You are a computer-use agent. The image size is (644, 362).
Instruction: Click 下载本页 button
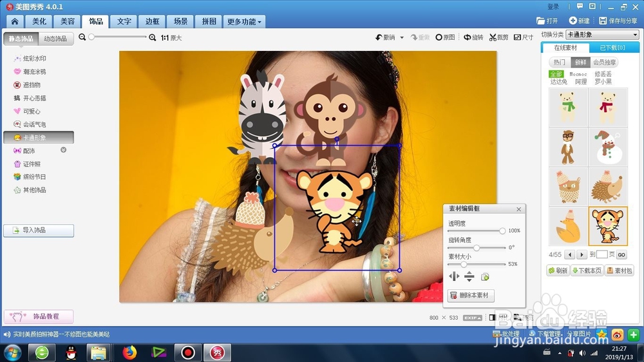tap(587, 271)
